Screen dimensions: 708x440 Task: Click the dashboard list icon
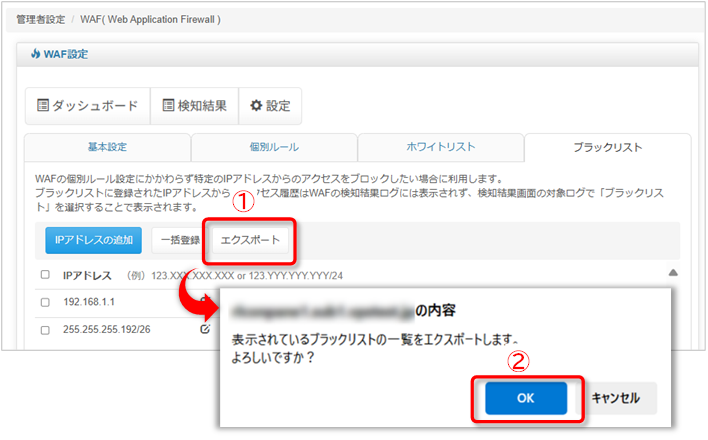point(43,106)
